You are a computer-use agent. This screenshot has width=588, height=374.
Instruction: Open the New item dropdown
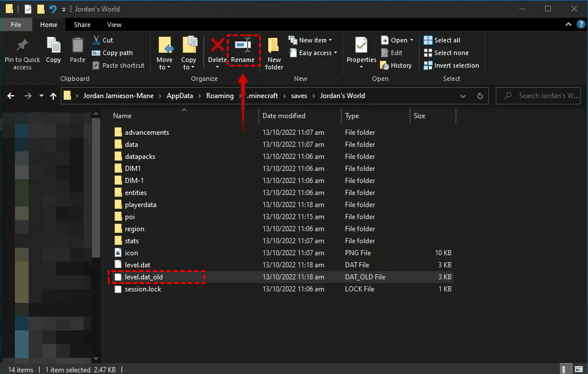(312, 40)
